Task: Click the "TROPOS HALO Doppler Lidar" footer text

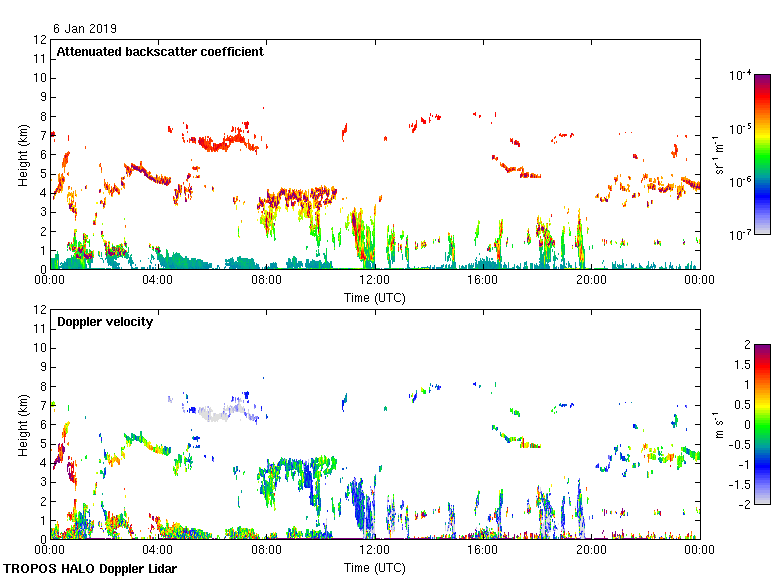Action: 87,569
